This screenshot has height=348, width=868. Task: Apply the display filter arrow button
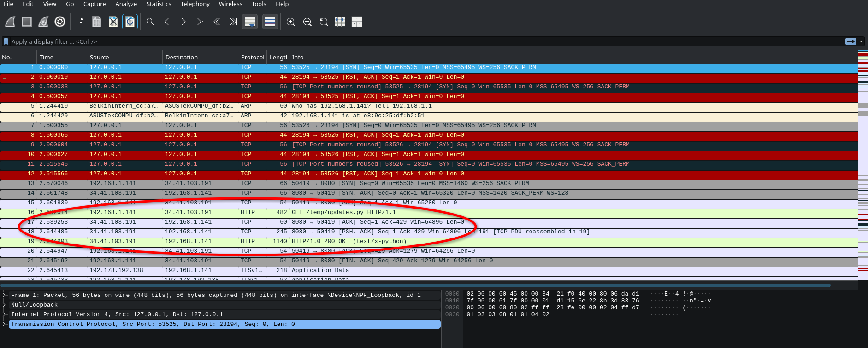(851, 41)
